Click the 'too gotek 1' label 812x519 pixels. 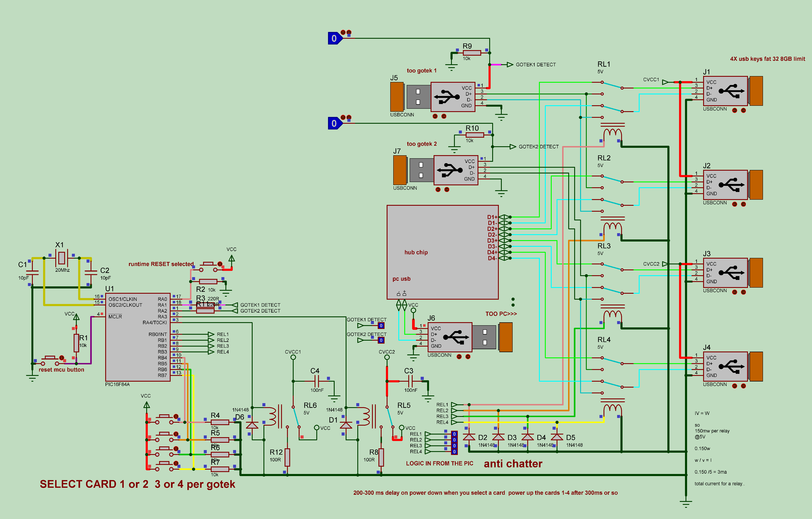click(x=422, y=71)
